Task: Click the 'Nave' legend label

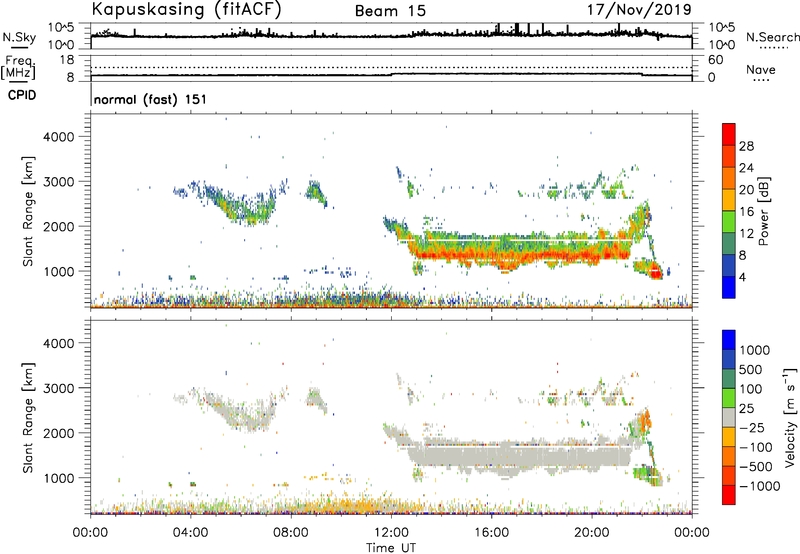Action: pyautogui.click(x=761, y=69)
